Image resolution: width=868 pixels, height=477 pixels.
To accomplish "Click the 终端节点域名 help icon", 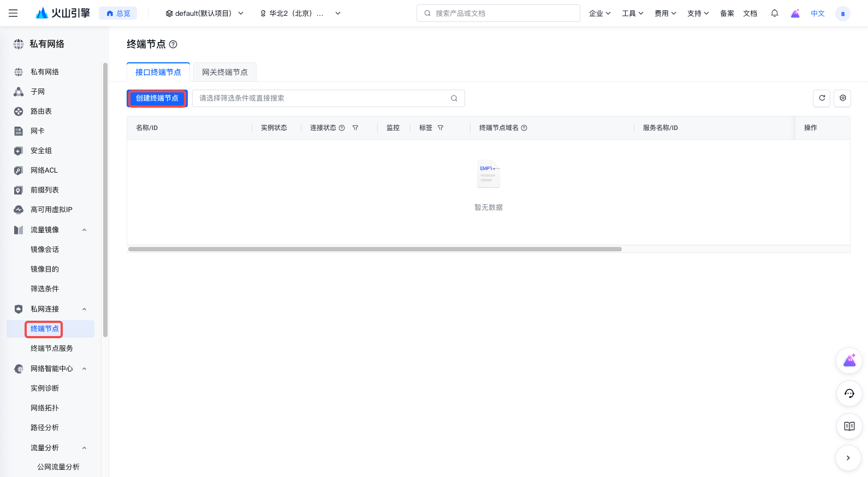I will [x=524, y=128].
